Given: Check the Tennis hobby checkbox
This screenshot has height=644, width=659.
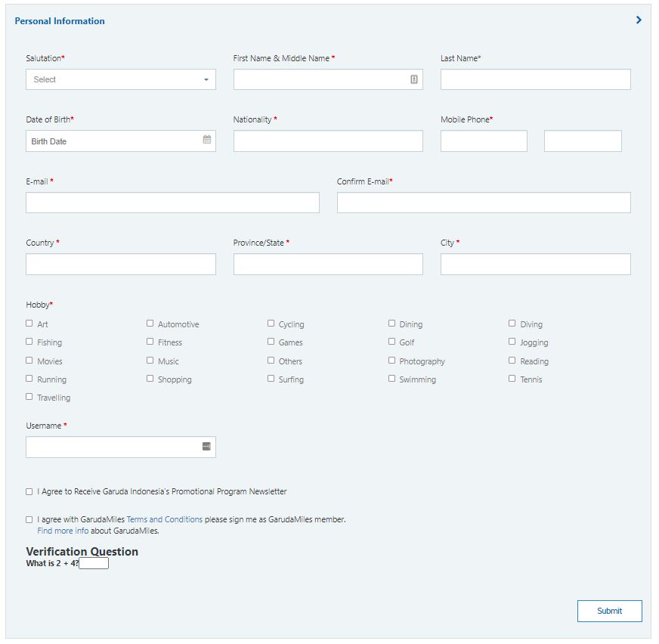Looking at the screenshot, I should (512, 379).
